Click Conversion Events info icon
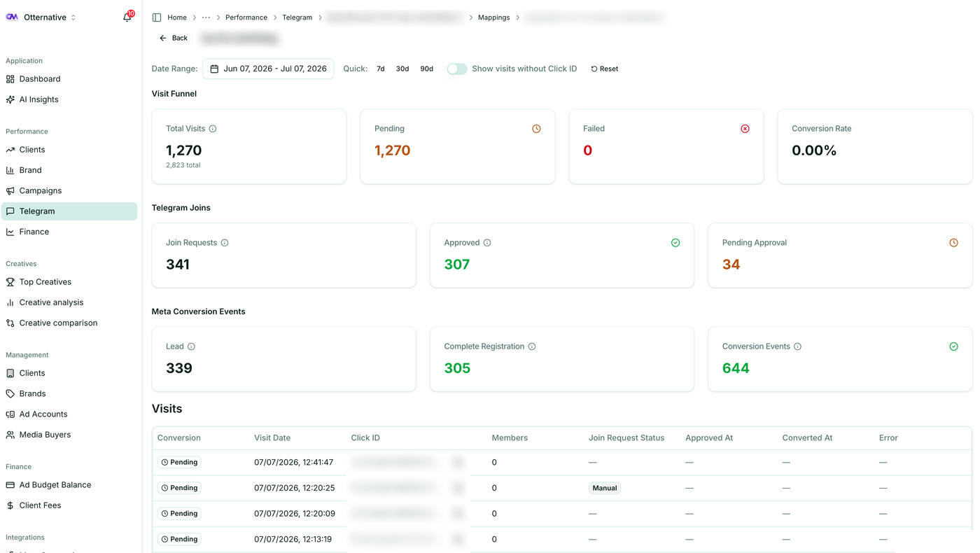 point(797,346)
